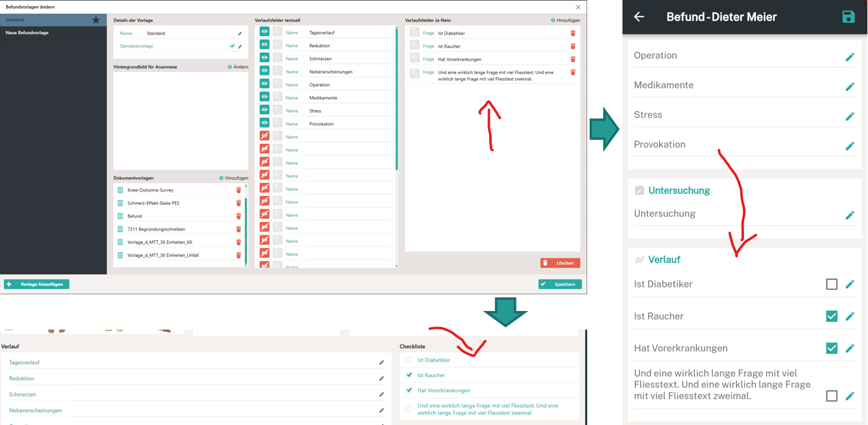Image resolution: width=868 pixels, height=425 pixels.
Task: Click Ändern for Hintergrundbild für Anamnese
Action: pos(238,67)
